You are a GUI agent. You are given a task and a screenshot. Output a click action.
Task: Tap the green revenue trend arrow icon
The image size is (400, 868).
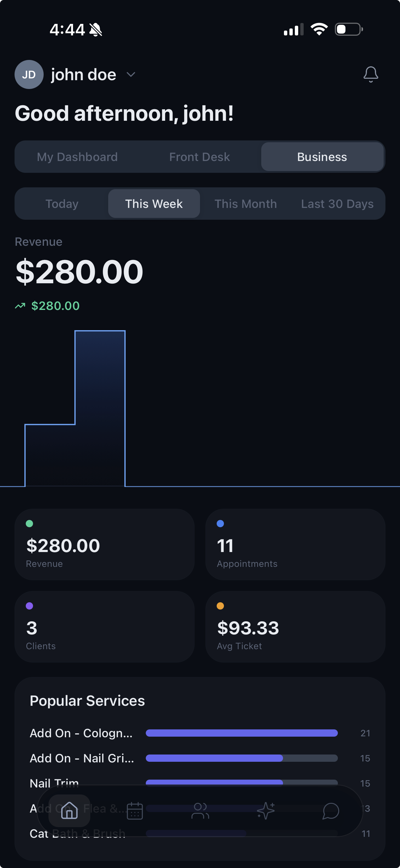pyautogui.click(x=20, y=306)
